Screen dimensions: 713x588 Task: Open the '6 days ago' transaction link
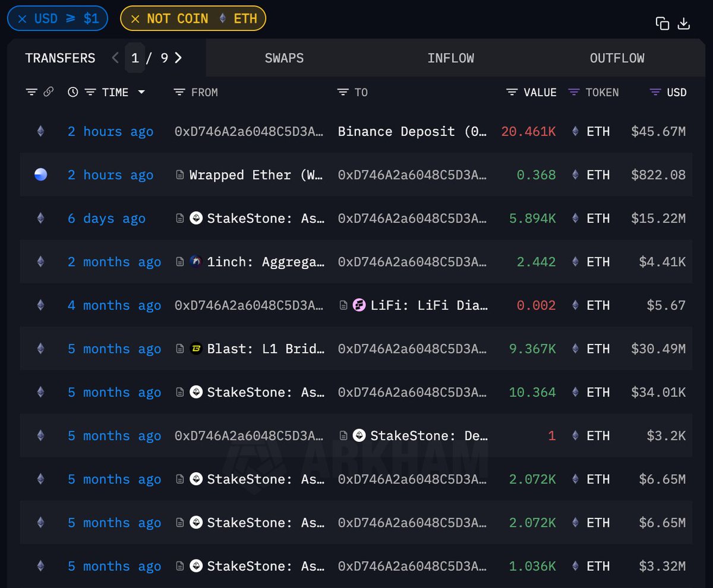106,218
